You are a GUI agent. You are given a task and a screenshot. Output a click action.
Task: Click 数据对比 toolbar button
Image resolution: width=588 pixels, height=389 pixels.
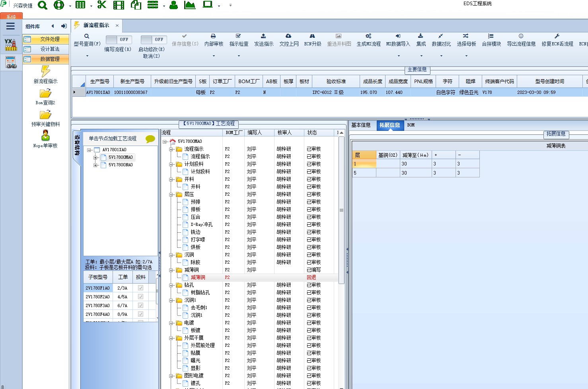[x=441, y=40]
